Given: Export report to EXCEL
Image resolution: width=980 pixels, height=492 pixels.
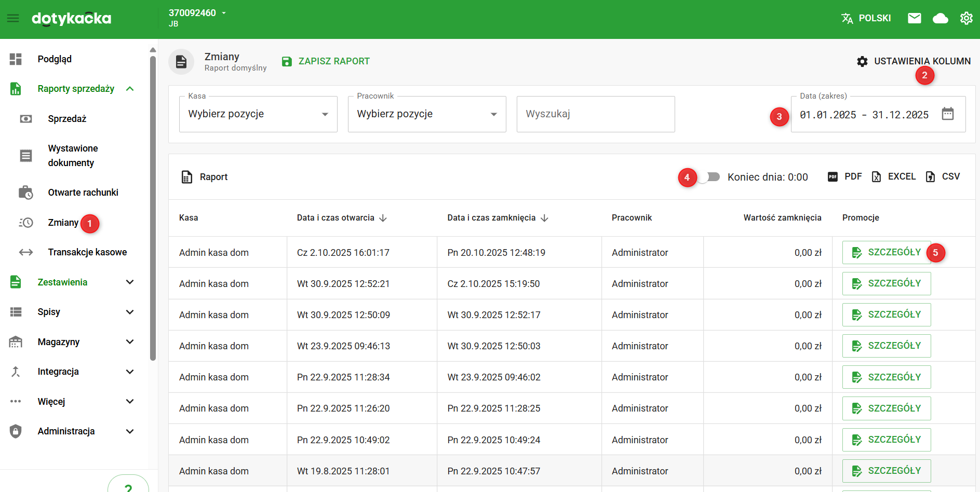Looking at the screenshot, I should [x=894, y=177].
